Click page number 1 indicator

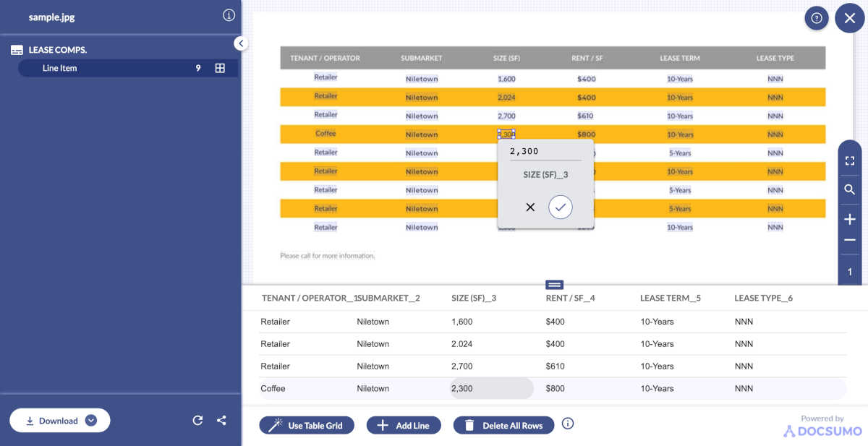(850, 273)
